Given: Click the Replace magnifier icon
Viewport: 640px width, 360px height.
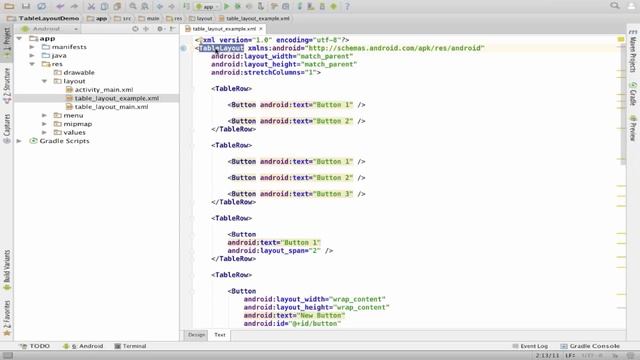Looking at the screenshot, I should click(x=145, y=6).
